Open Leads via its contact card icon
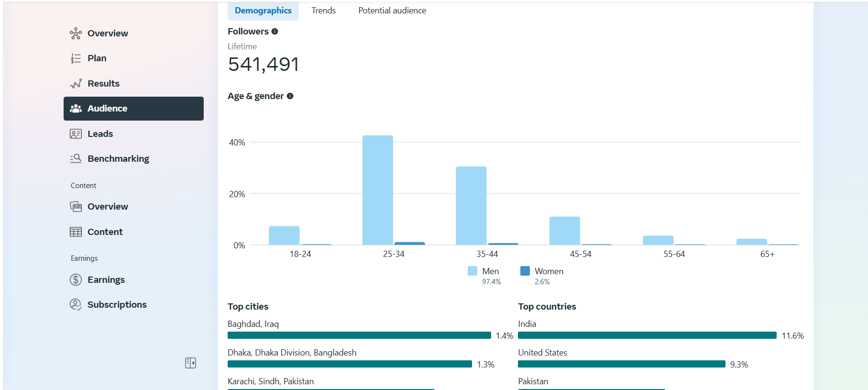 click(76, 134)
